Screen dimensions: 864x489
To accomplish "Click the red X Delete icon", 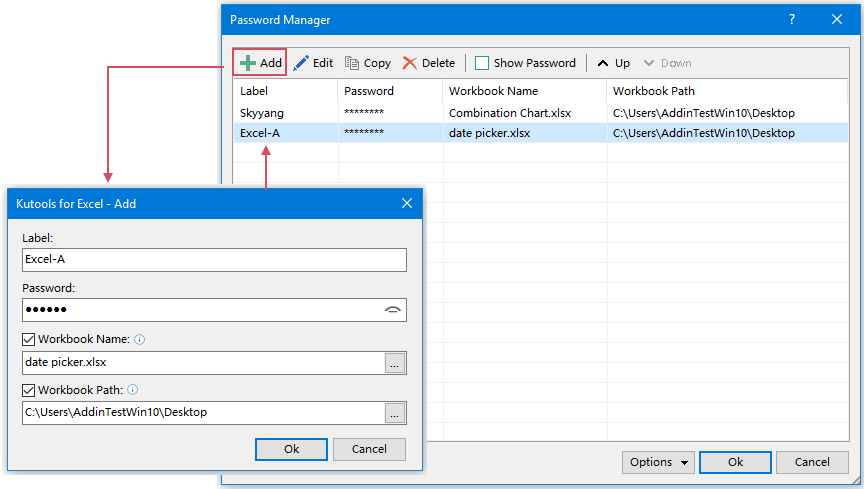I will pyautogui.click(x=410, y=63).
